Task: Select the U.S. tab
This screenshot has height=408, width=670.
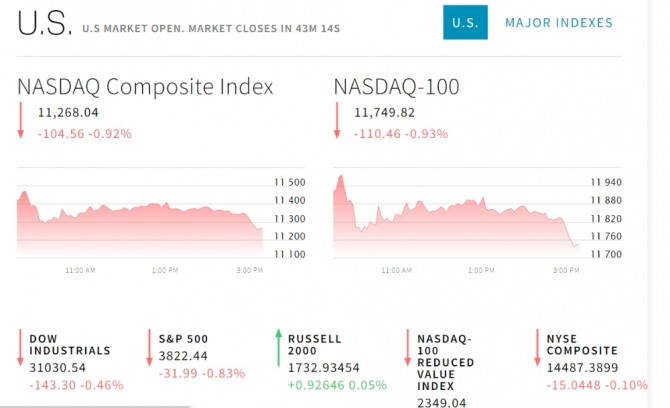Action: (x=465, y=23)
